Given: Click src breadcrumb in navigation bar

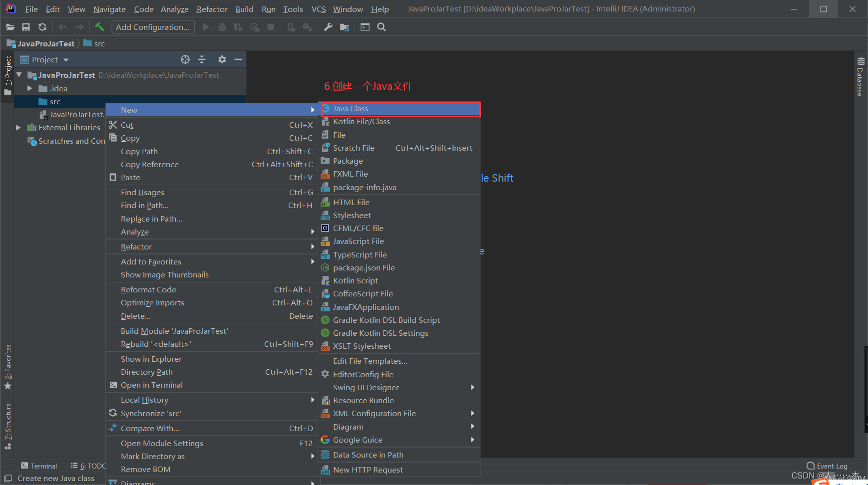Looking at the screenshot, I should [94, 43].
